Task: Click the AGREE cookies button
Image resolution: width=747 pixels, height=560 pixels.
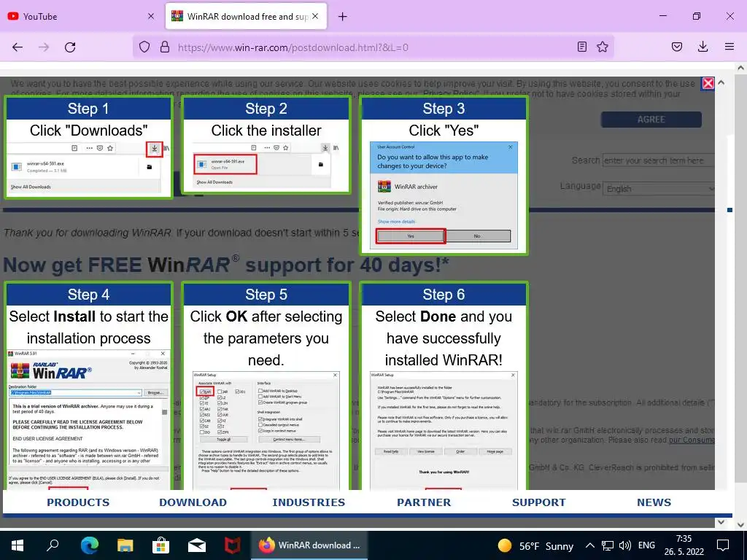Action: click(651, 120)
